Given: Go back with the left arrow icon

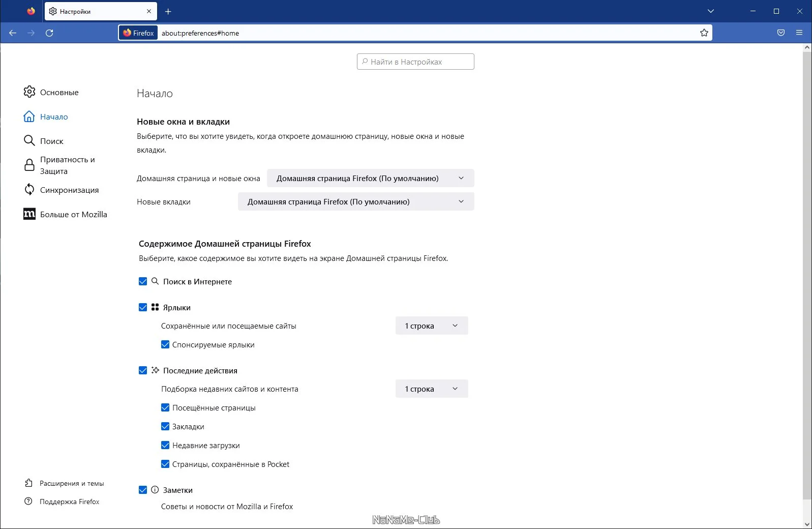Looking at the screenshot, I should pos(13,33).
